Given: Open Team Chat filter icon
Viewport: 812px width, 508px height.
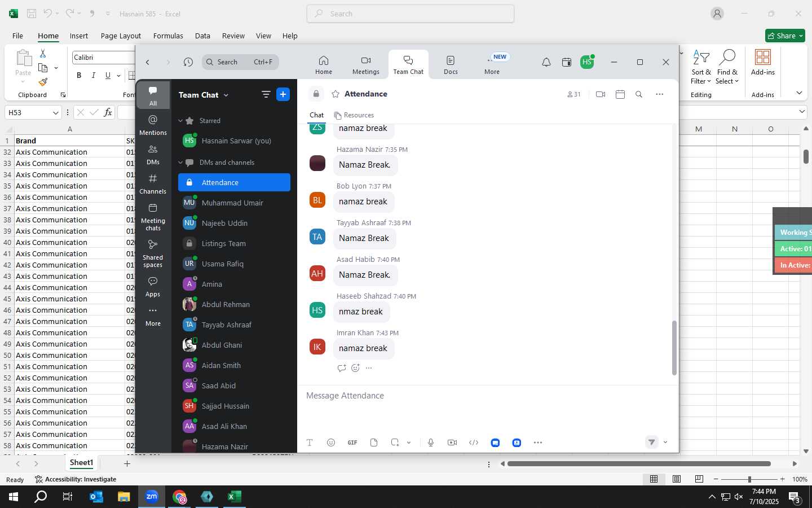Looking at the screenshot, I should point(266,94).
